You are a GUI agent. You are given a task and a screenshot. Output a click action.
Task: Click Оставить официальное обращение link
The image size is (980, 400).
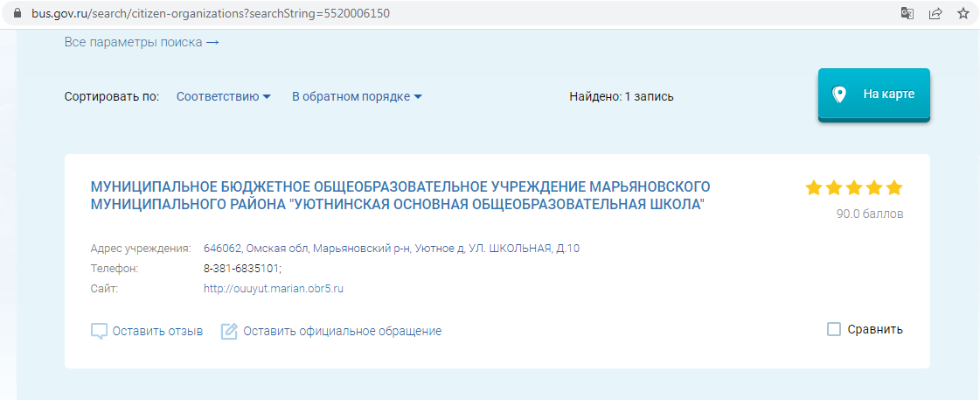[x=343, y=331]
